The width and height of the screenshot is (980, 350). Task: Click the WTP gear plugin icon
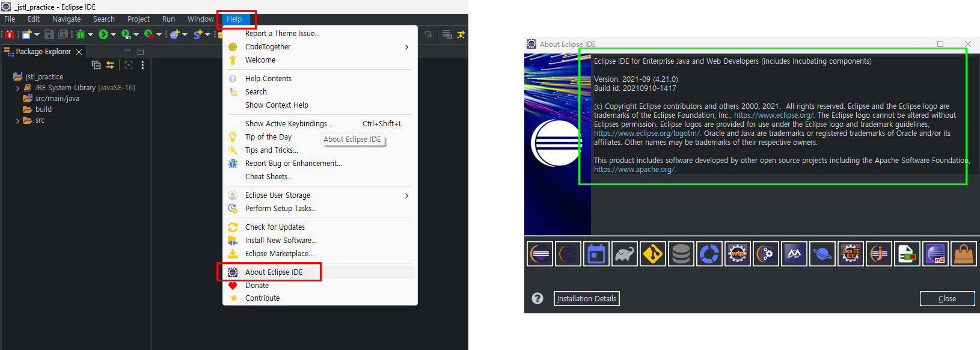point(737,254)
